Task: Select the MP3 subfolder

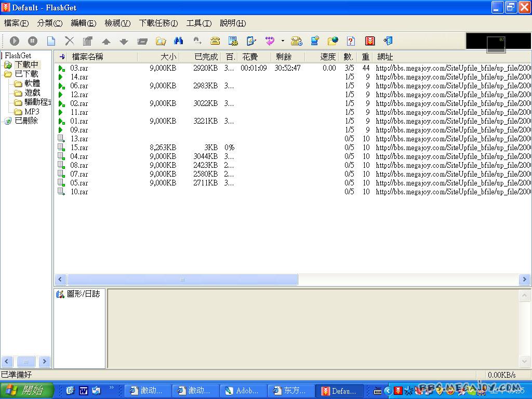Action: 32,112
